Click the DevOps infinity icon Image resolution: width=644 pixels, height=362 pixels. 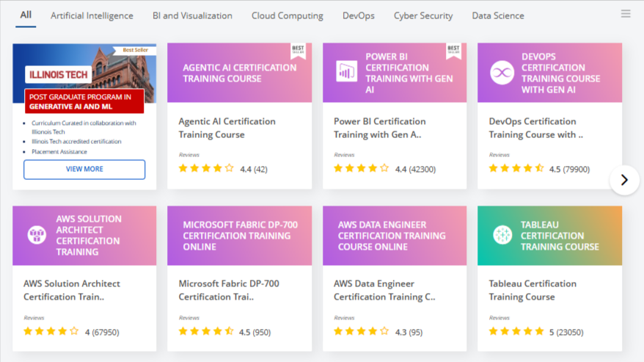502,73
